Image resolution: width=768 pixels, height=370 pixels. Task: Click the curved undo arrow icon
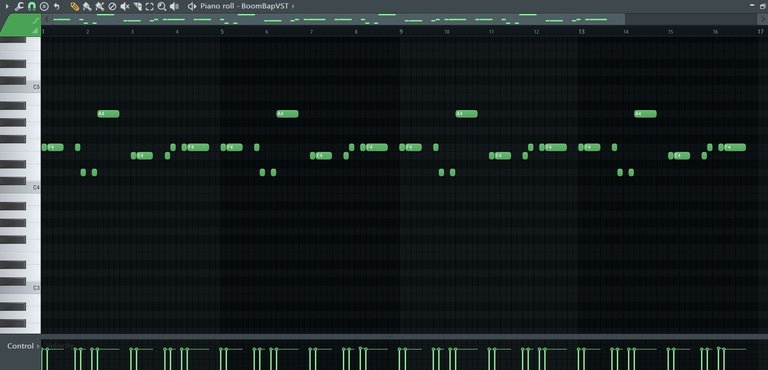click(x=56, y=6)
